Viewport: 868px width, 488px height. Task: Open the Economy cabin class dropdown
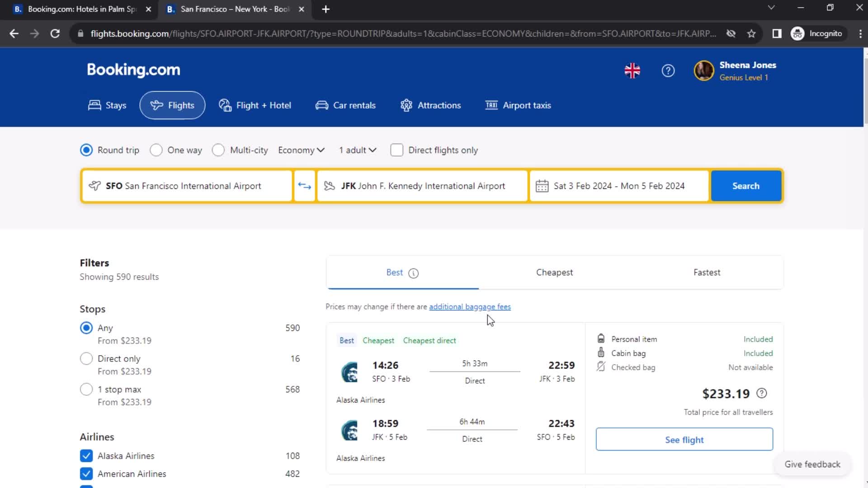301,150
